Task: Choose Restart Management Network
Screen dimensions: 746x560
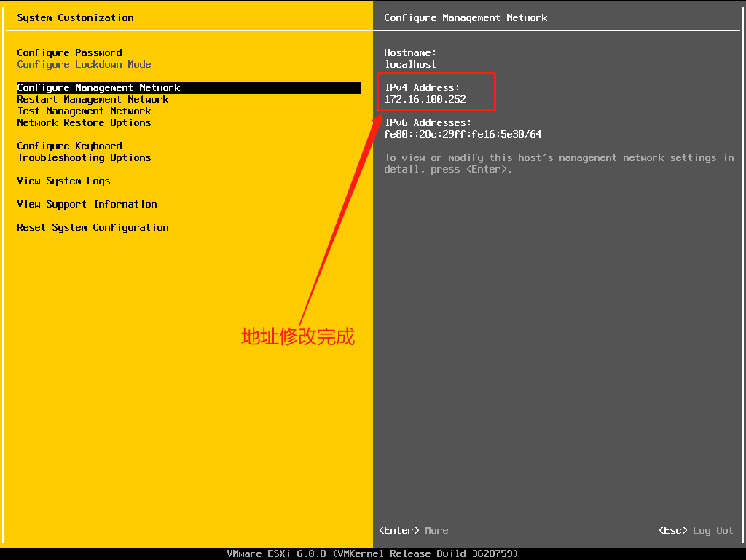Action: tap(93, 99)
